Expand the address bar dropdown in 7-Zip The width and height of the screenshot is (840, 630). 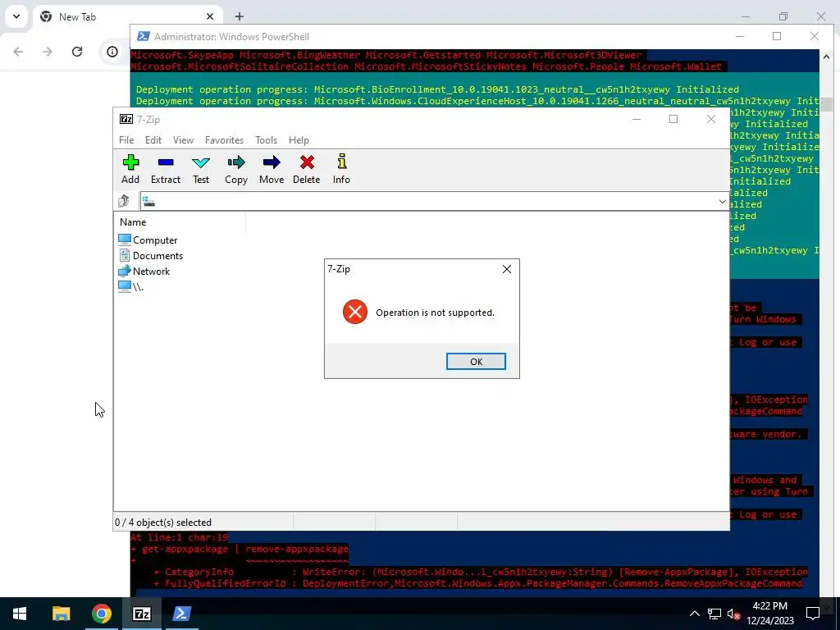[722, 202]
